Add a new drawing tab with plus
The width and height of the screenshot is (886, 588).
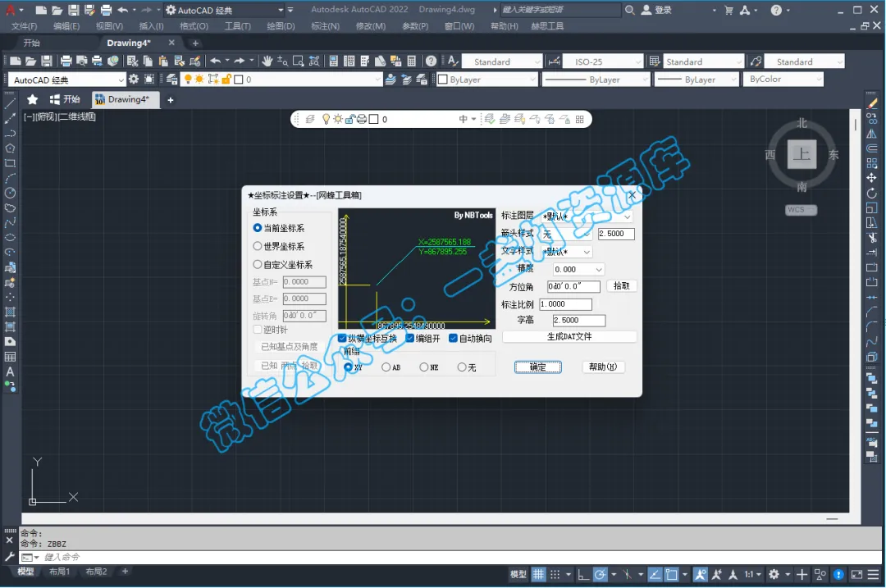click(x=195, y=43)
